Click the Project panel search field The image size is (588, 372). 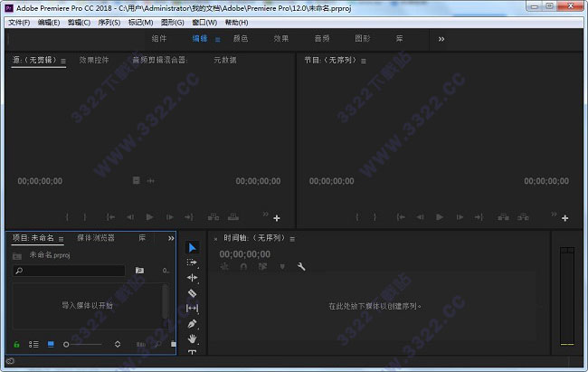tap(69, 271)
